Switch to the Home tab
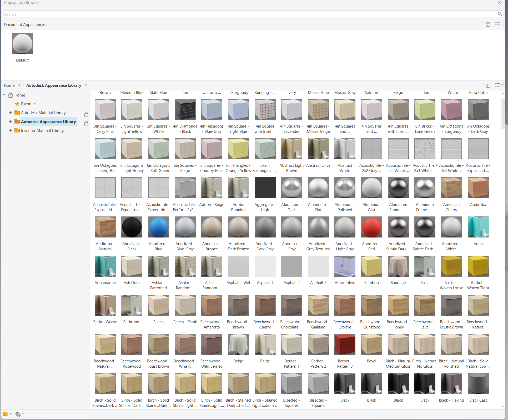This screenshot has width=508, height=420. [x=9, y=85]
